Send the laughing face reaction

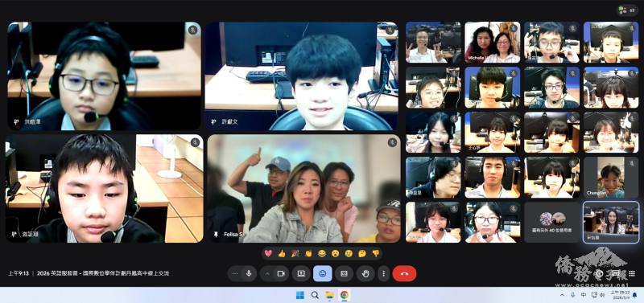[322, 253]
